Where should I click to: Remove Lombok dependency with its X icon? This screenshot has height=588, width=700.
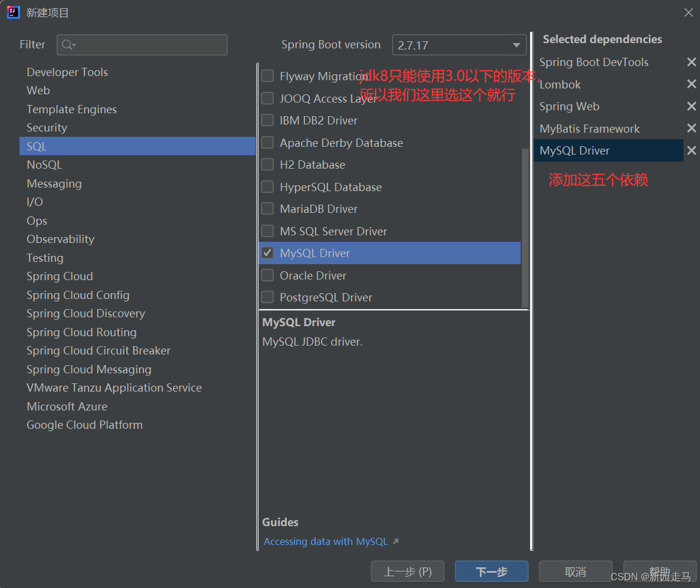[691, 84]
